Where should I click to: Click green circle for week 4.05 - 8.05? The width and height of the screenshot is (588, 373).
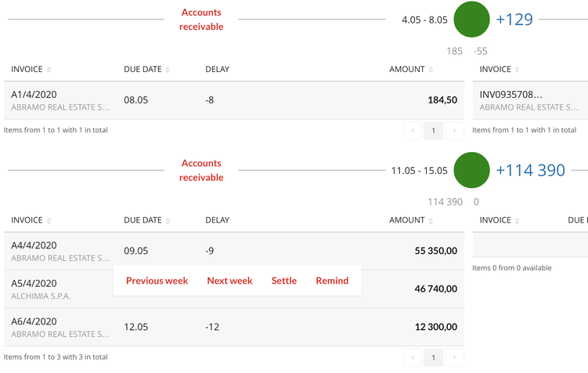coord(471,20)
